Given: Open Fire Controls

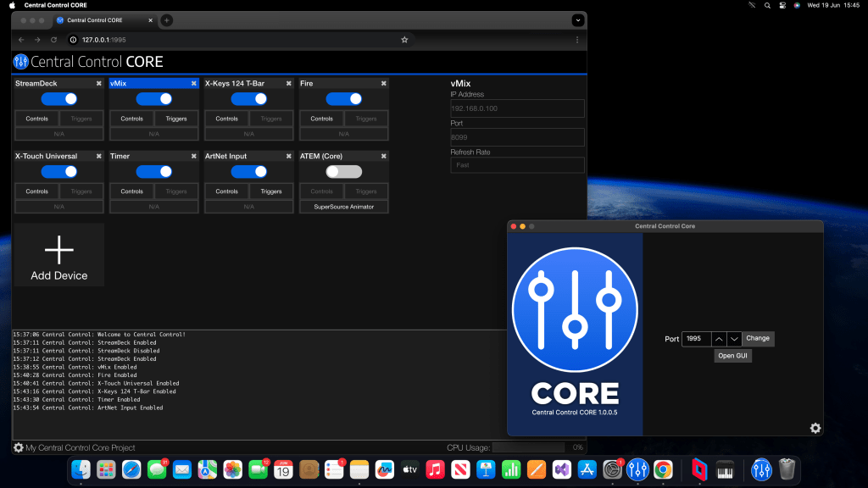Looking at the screenshot, I should pos(321,119).
